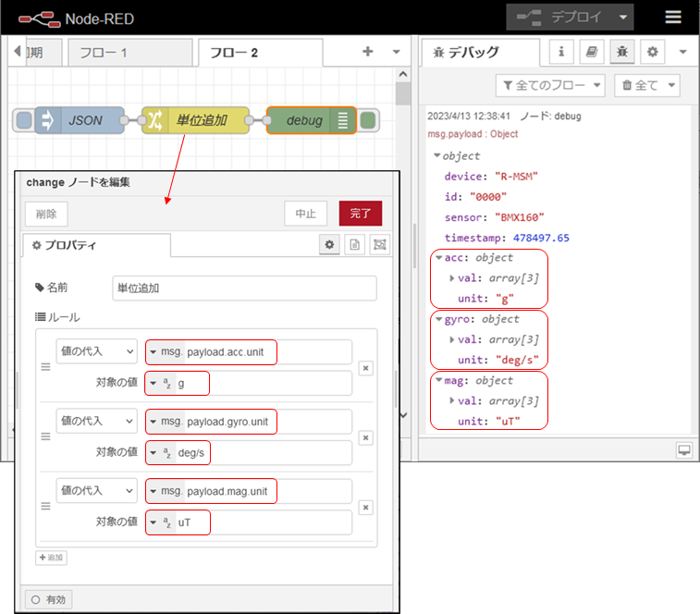Open debug in new window via the monitor icon

click(684, 449)
